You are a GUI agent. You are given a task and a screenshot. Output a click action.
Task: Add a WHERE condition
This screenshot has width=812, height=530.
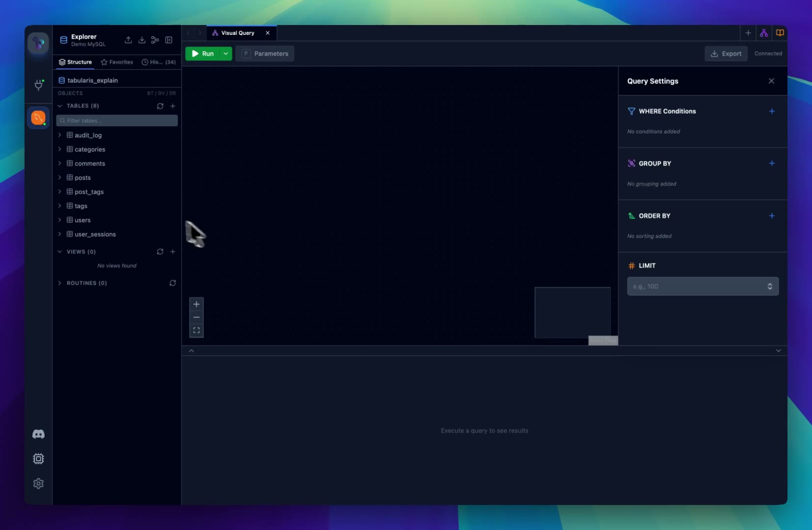pyautogui.click(x=771, y=111)
